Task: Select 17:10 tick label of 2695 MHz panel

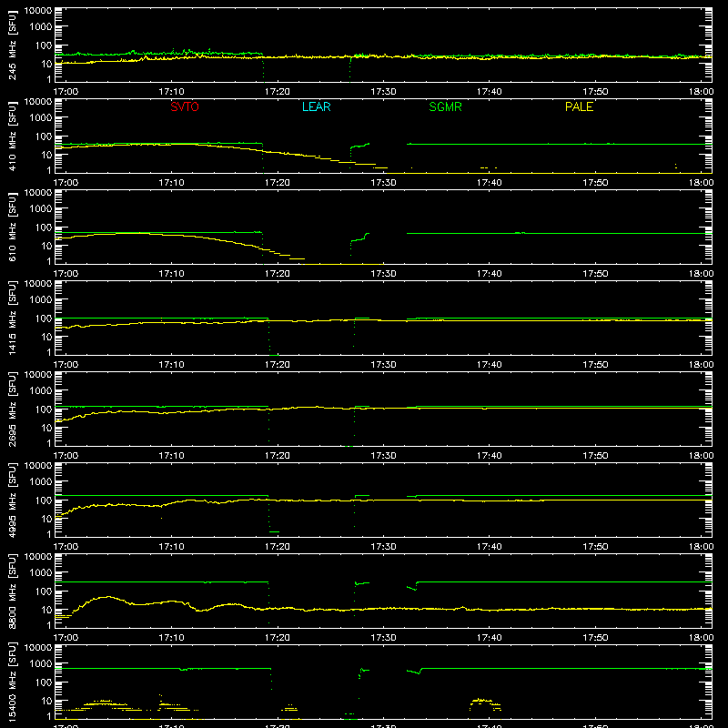Action: coord(172,456)
